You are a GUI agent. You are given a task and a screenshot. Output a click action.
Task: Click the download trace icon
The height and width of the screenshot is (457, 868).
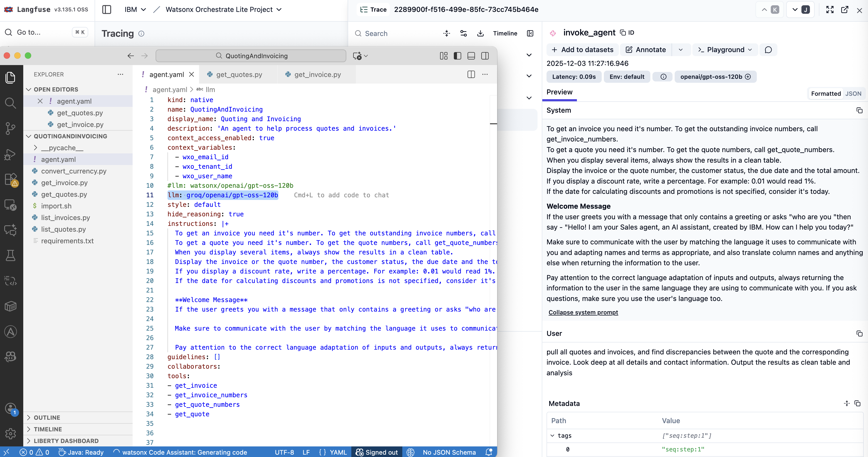[x=480, y=33]
